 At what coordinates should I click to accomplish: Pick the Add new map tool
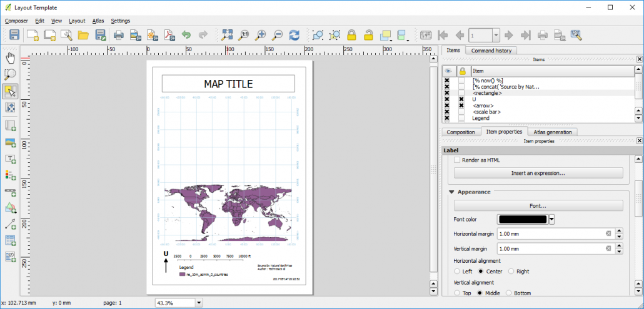10,125
